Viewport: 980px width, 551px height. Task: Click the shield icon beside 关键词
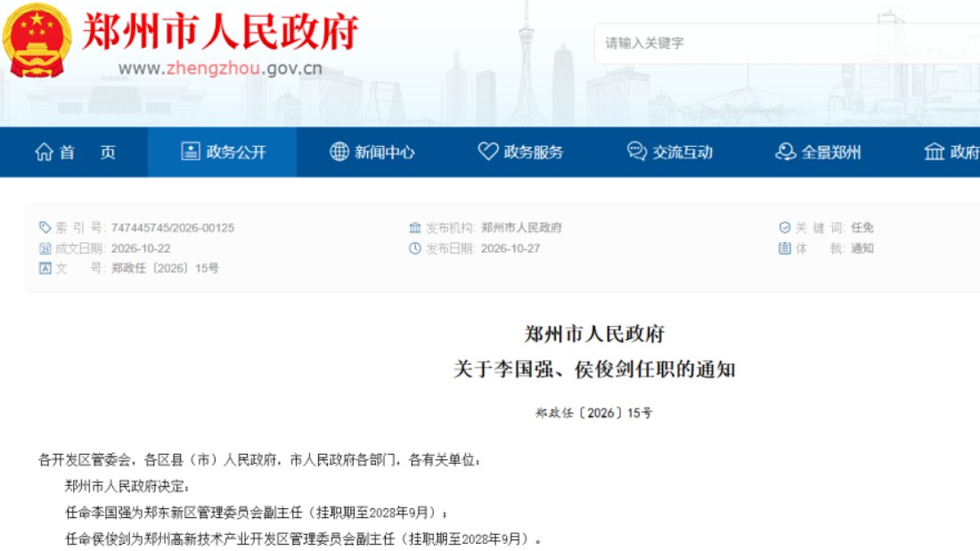pyautogui.click(x=785, y=227)
